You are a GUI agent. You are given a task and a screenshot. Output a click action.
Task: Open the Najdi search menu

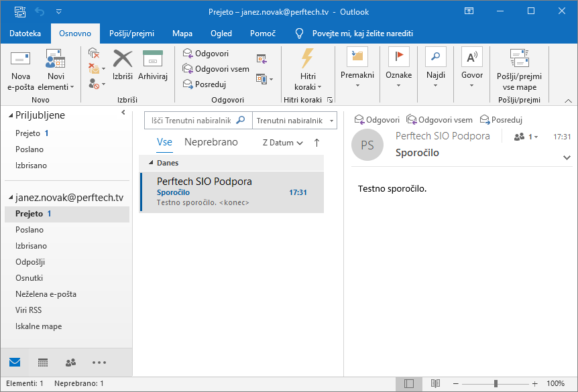point(436,68)
